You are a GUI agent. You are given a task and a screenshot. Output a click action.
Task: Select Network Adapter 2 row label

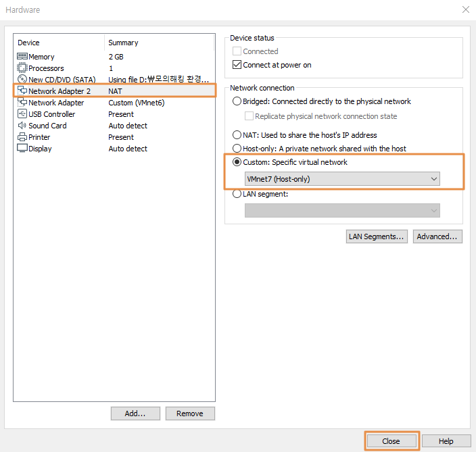click(59, 91)
